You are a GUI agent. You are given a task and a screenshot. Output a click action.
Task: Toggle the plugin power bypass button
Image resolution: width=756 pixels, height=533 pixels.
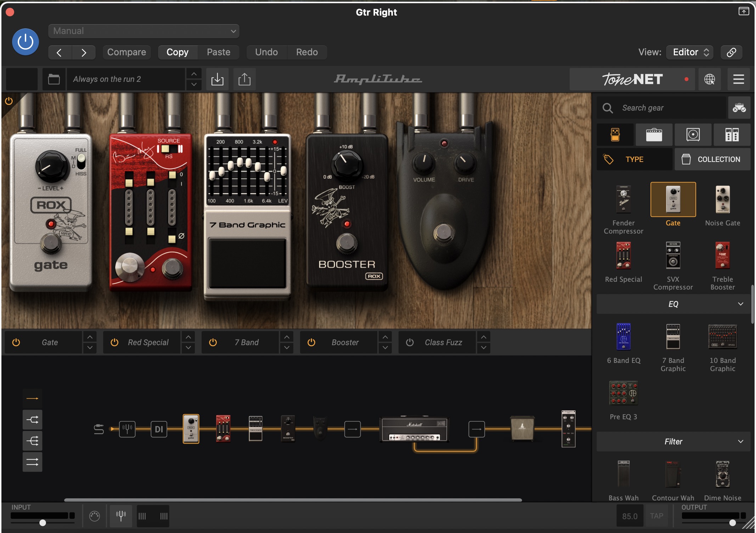26,42
